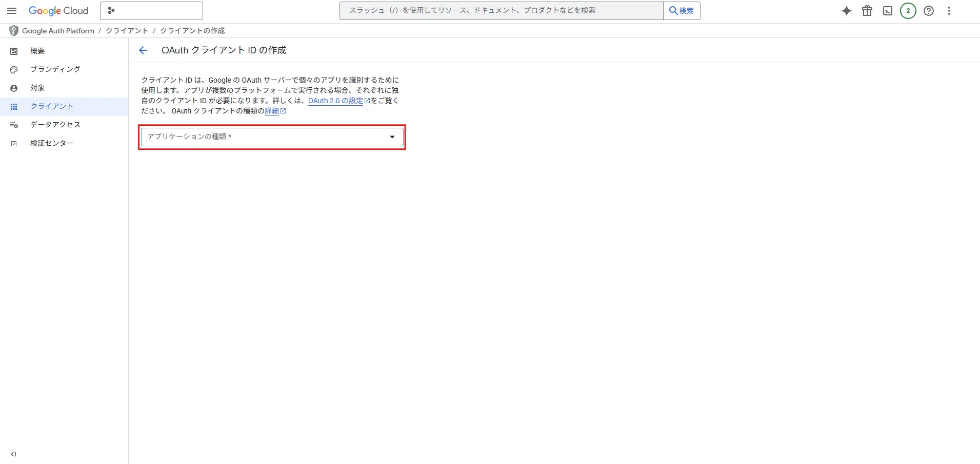The image size is (980, 464).
Task: Open Gemini sparkle assistant icon
Action: click(847, 11)
